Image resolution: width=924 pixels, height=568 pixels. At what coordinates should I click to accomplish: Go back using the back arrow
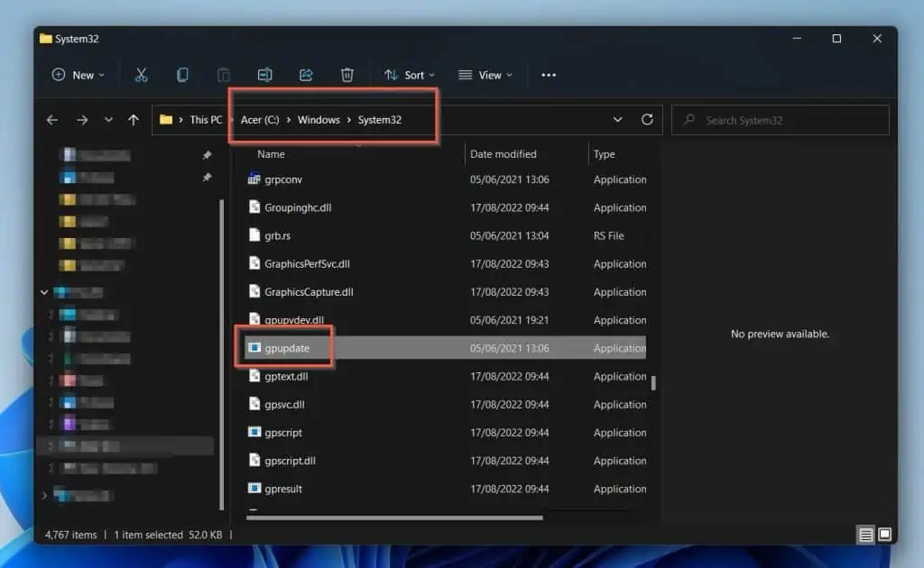[51, 119]
